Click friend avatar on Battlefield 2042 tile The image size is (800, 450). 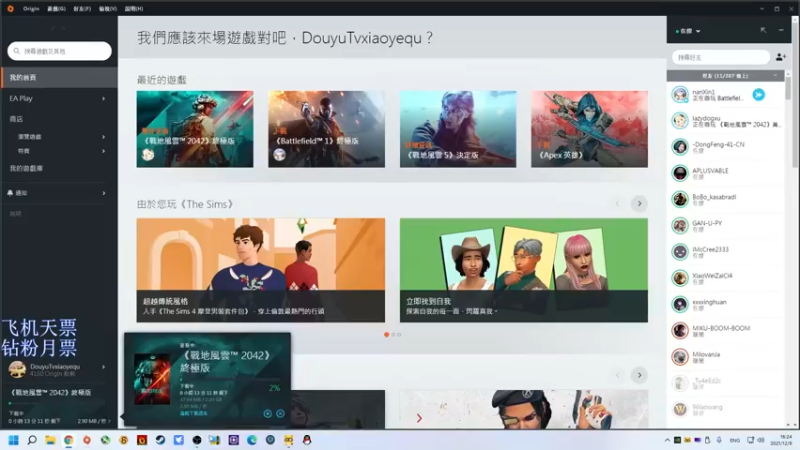click(148, 155)
